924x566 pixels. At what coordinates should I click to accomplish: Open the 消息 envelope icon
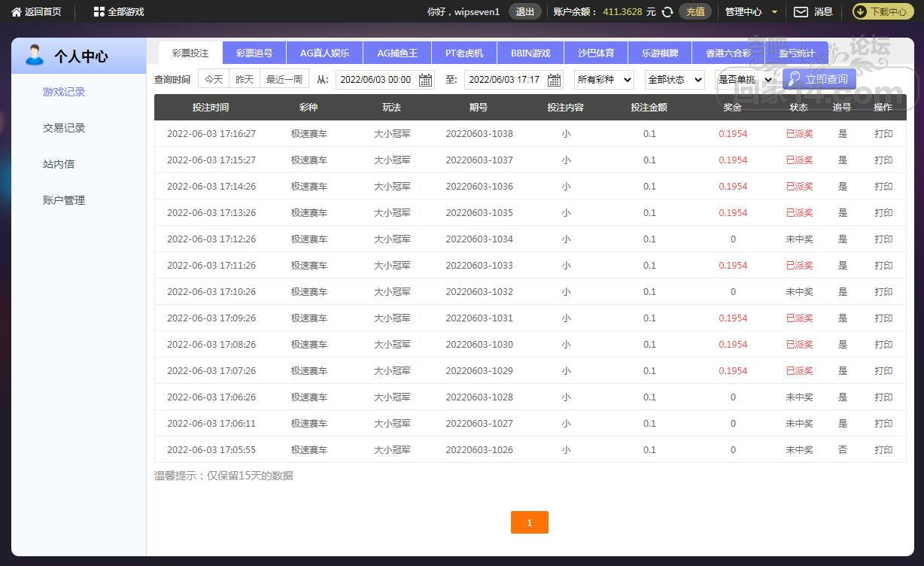801,12
